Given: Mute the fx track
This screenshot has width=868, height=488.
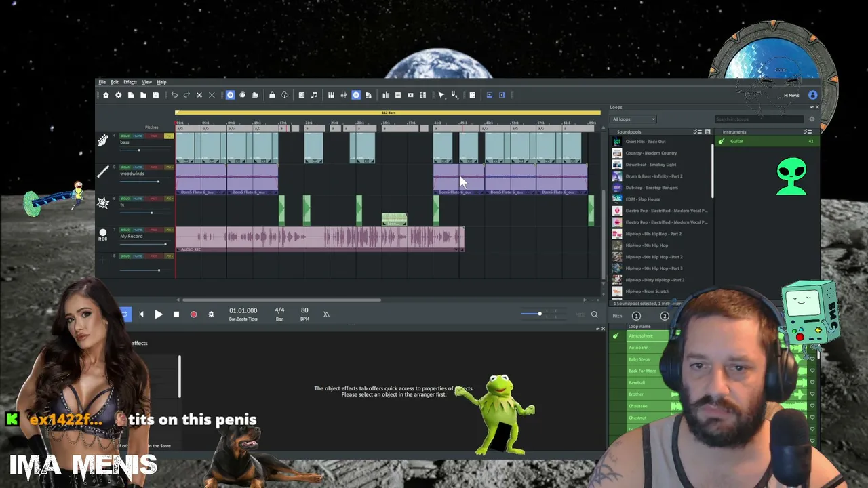Looking at the screenshot, I should (137, 199).
